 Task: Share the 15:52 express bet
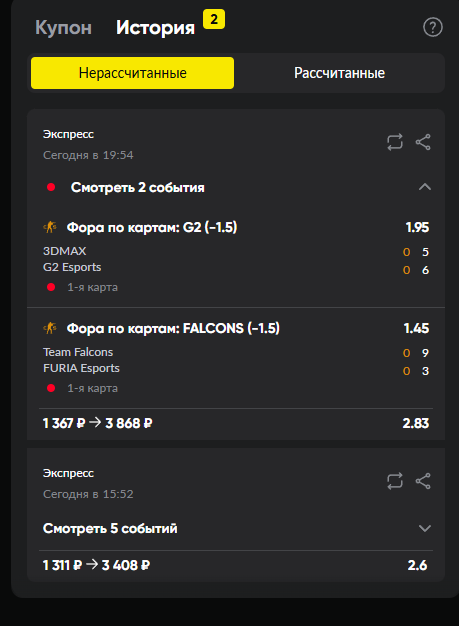tap(423, 481)
